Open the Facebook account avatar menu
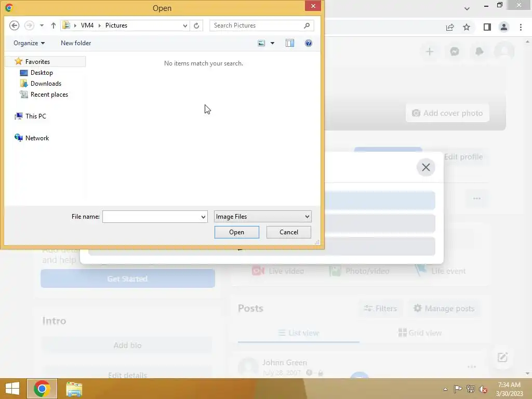 [x=504, y=51]
